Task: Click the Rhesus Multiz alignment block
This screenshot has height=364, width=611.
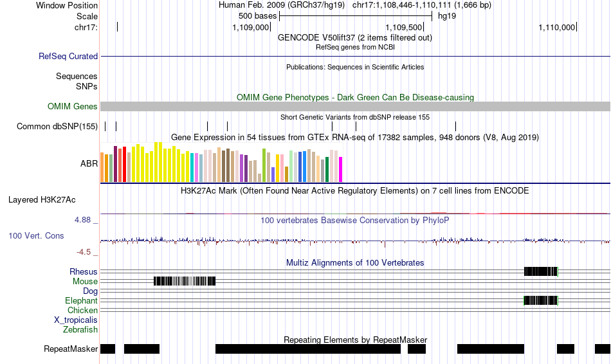Action: [541, 271]
